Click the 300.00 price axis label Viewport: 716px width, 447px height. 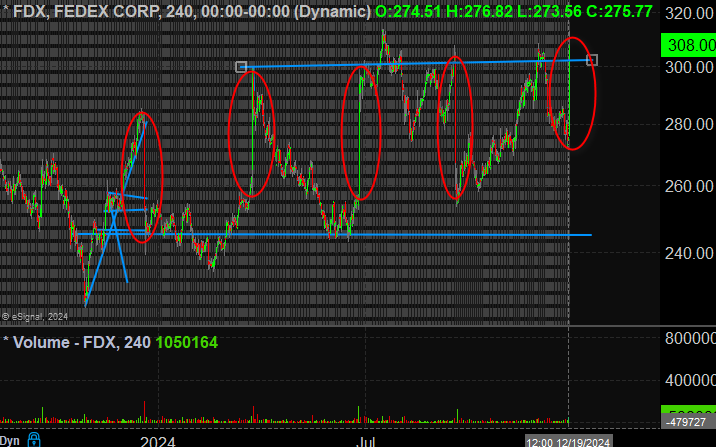click(x=690, y=68)
